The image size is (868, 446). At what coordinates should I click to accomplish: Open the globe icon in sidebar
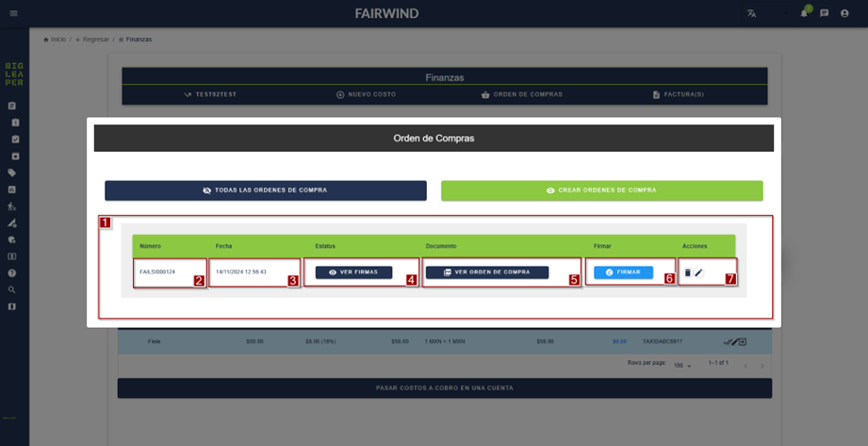[x=11, y=240]
